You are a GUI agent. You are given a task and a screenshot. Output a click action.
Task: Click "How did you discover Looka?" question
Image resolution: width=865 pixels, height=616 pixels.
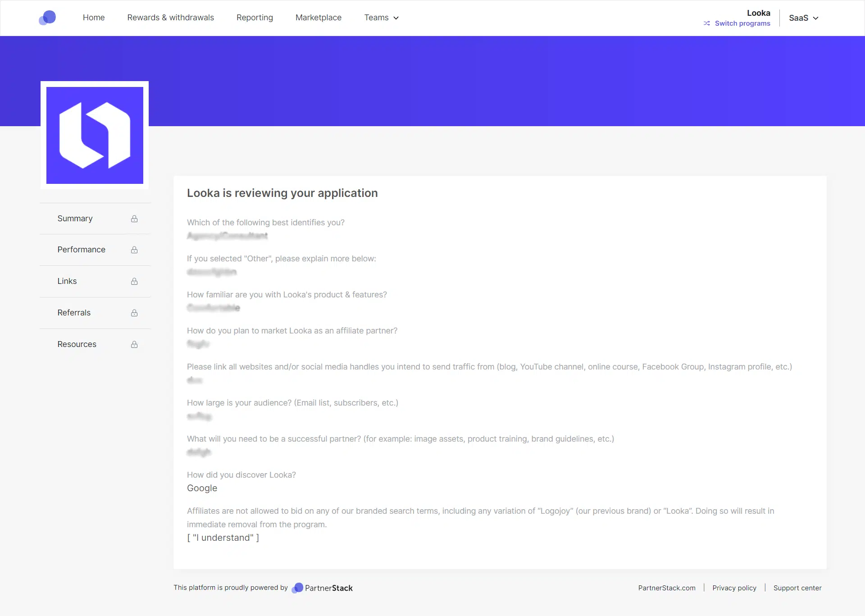coord(241,475)
